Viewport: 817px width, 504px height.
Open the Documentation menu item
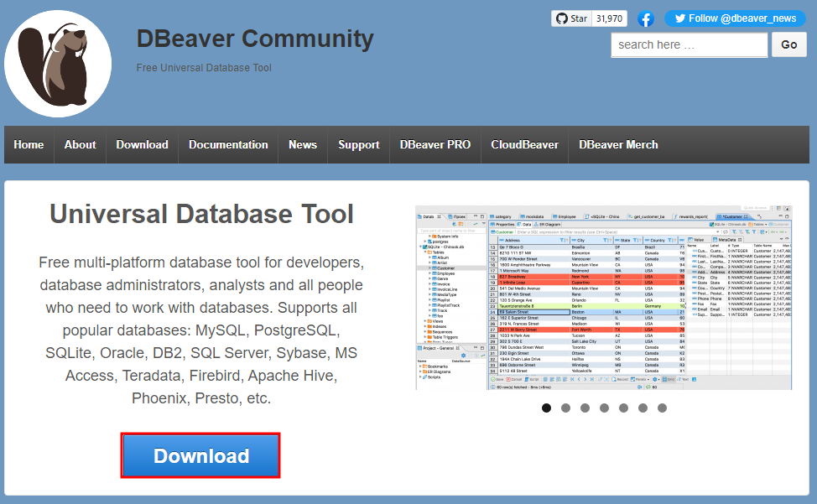tap(228, 145)
